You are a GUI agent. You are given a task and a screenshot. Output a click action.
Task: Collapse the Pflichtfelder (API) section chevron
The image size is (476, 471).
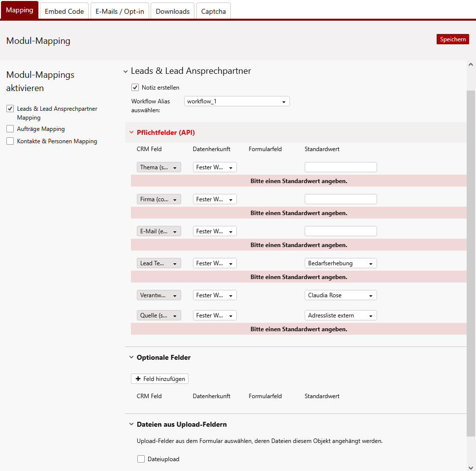pyautogui.click(x=131, y=132)
